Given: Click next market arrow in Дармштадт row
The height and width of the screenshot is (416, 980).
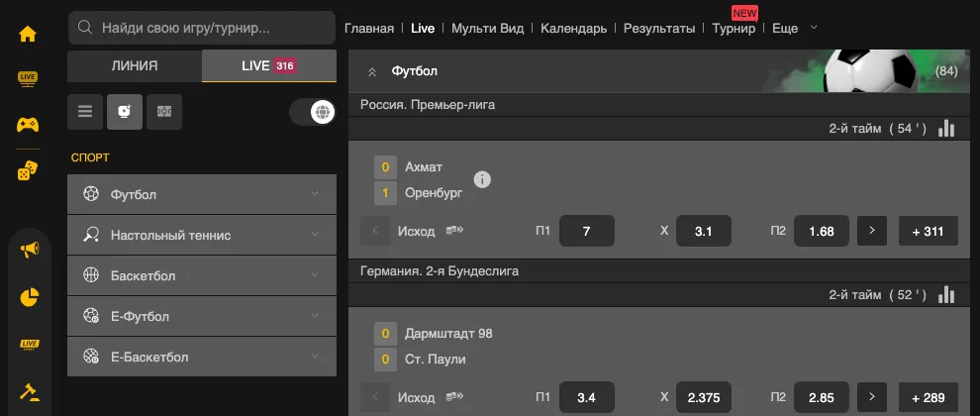Looking at the screenshot, I should click(x=872, y=397).
